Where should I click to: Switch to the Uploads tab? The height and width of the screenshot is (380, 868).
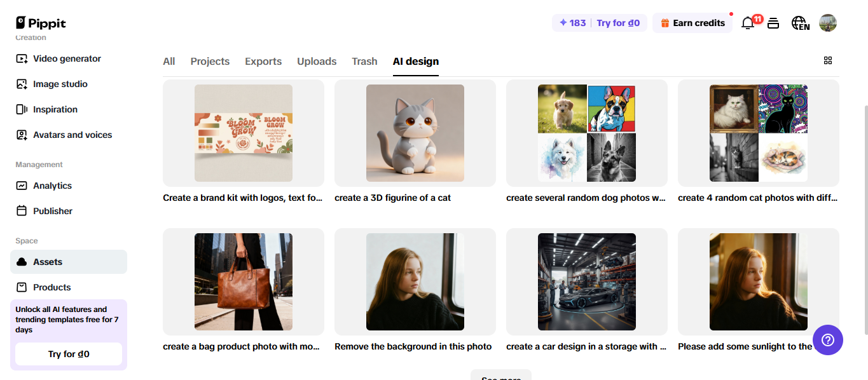click(x=317, y=62)
